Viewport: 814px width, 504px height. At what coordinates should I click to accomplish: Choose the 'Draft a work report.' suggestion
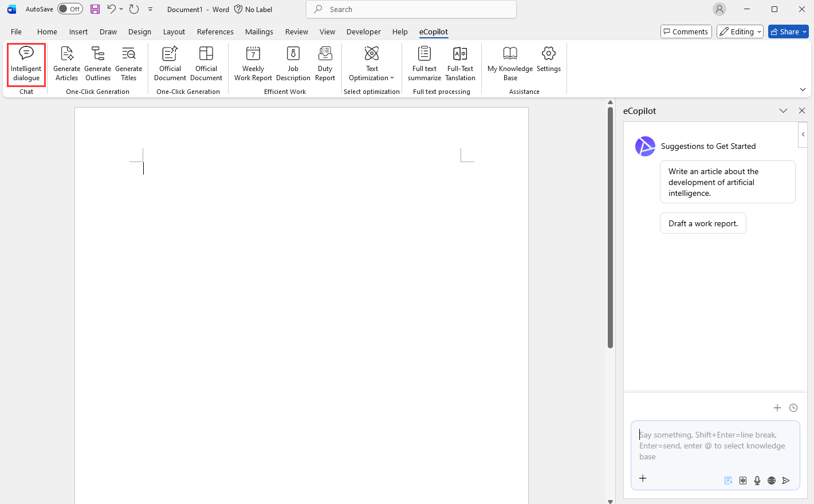(703, 223)
